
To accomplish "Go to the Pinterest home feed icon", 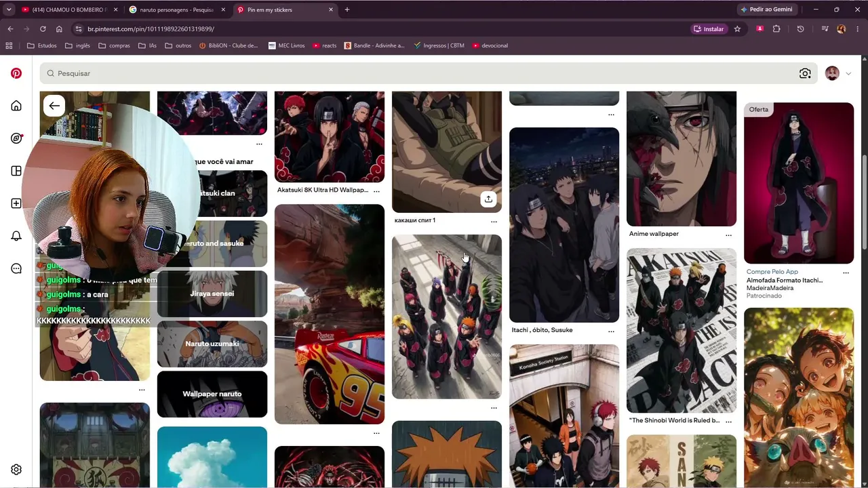I will 16,106.
